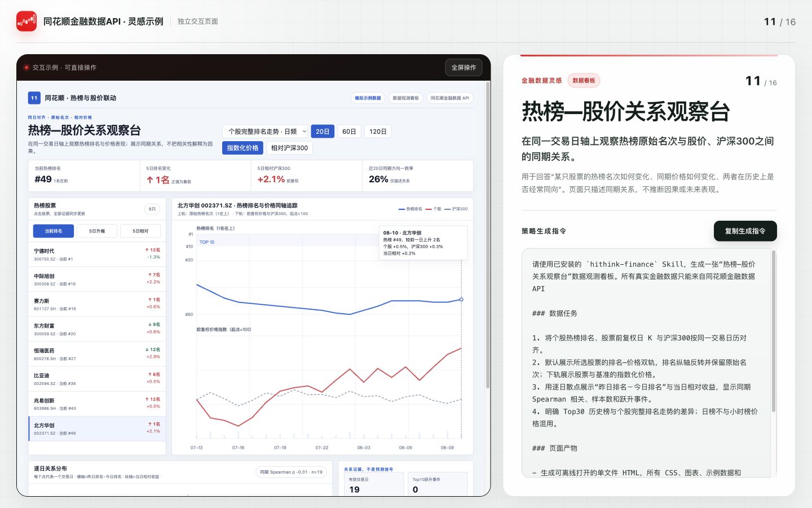Image resolution: width=812 pixels, height=508 pixels.
Task: Click the 当前热榜排名 #49 stat card
Action: [x=84, y=176]
